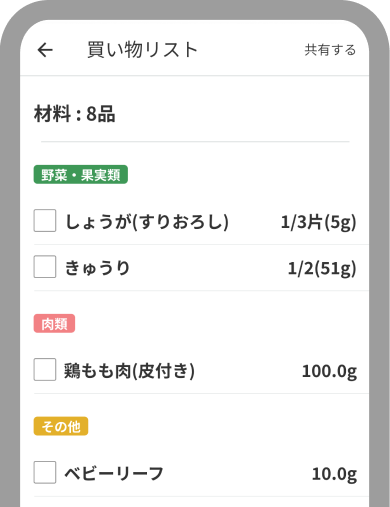Click the 買い物リスト page title
The width and height of the screenshot is (390, 507).
click(142, 50)
